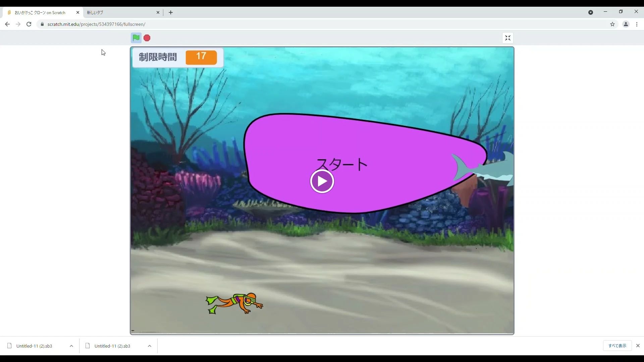Viewport: 644px width, 362px height.
Task: Reload the Scratch page
Action: coord(29,24)
